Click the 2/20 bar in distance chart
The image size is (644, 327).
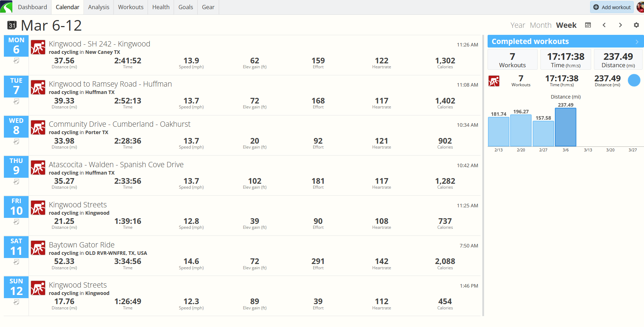click(521, 131)
